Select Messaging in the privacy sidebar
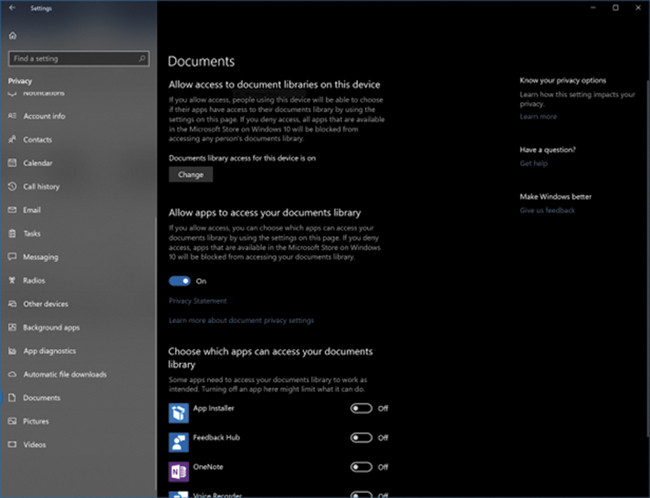This screenshot has height=498, width=650. [40, 257]
